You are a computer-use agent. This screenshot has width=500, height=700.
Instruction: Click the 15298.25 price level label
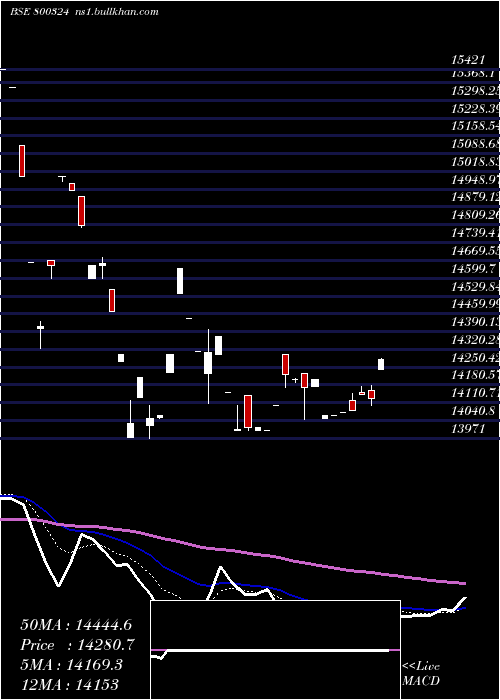pos(475,91)
